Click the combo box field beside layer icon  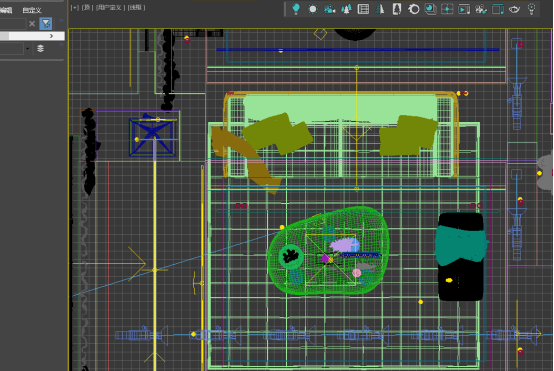point(12,48)
